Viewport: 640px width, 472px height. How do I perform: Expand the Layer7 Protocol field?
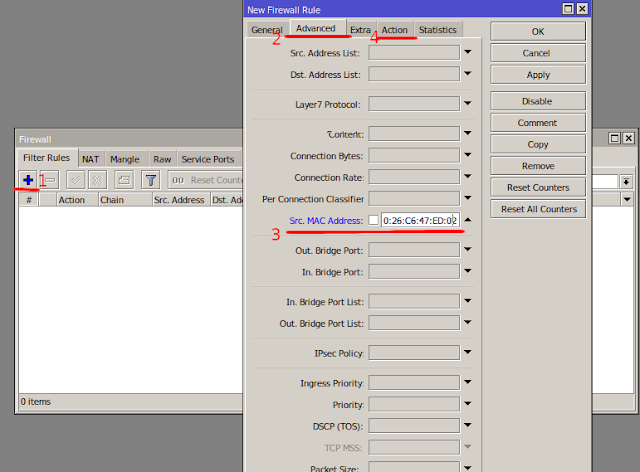[468, 103]
